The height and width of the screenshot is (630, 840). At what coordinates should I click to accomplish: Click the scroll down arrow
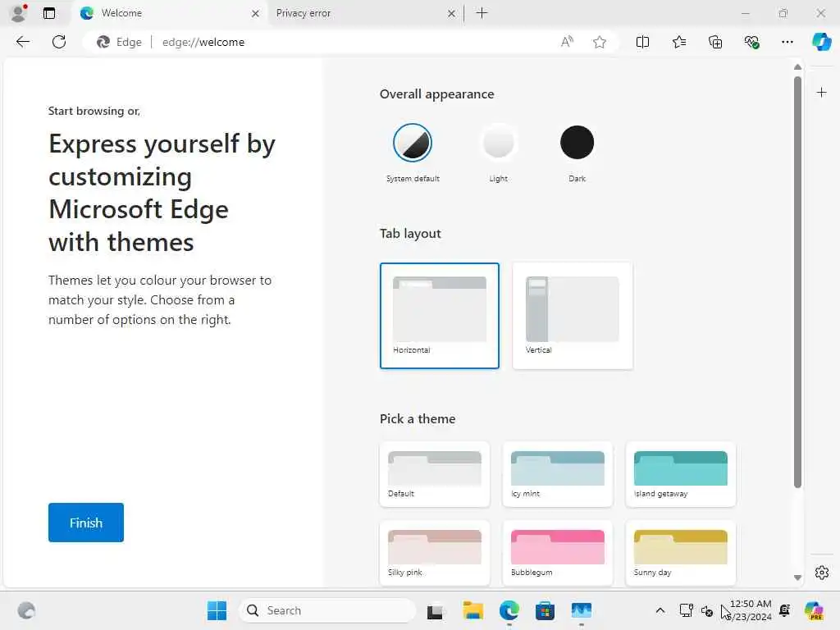pos(797,577)
